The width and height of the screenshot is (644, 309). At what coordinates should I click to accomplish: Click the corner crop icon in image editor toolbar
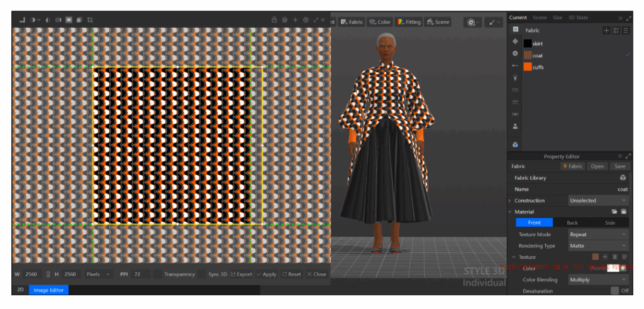click(22, 19)
